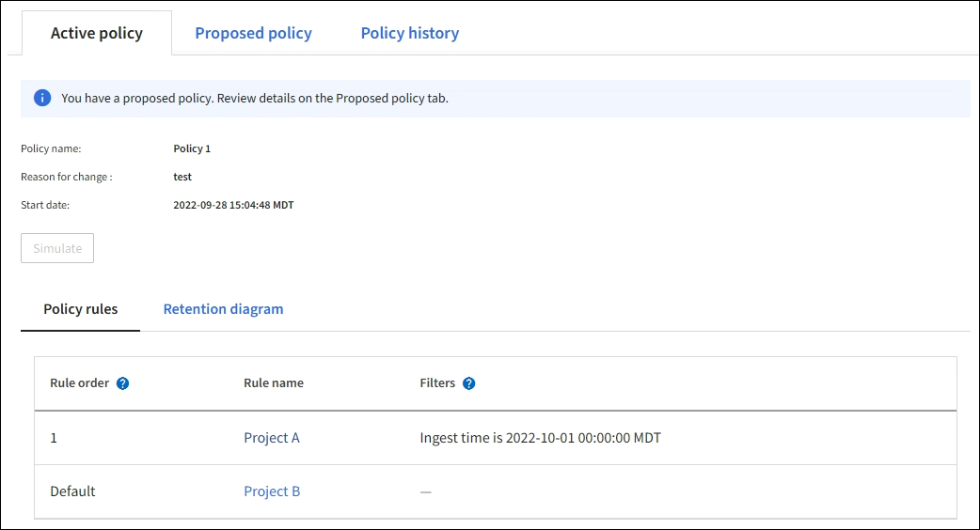The image size is (980, 530).
Task: Open the Project A rule link
Action: tap(271, 438)
